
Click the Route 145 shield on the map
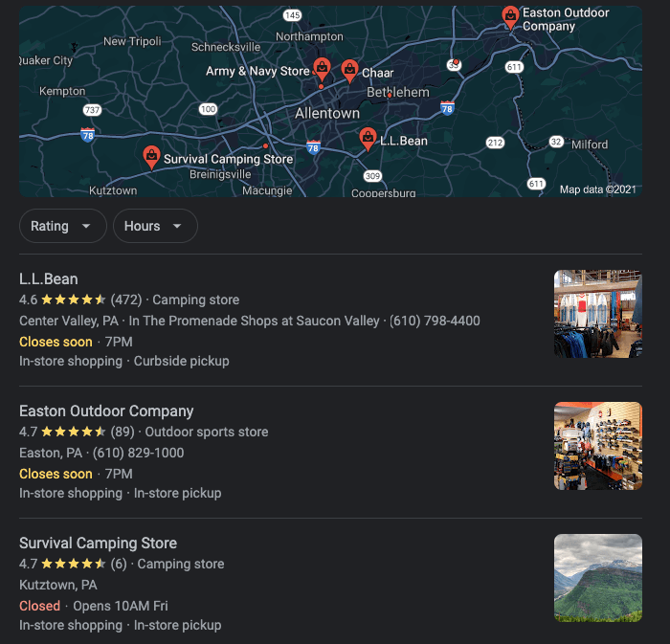(x=292, y=15)
